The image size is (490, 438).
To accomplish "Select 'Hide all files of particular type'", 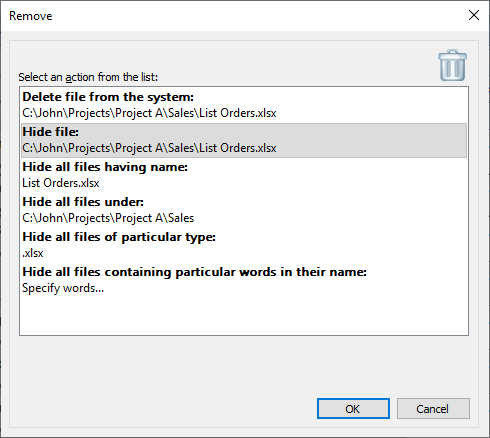I will (x=119, y=237).
